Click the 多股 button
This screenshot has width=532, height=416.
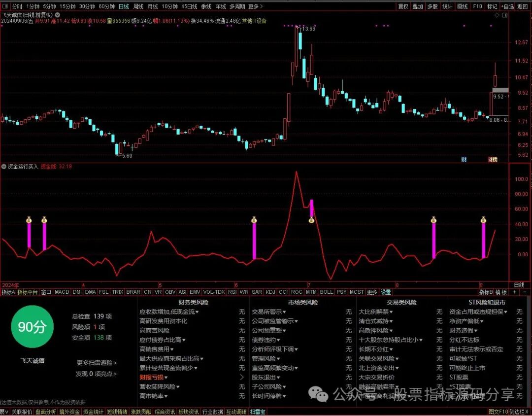tap(432, 6)
